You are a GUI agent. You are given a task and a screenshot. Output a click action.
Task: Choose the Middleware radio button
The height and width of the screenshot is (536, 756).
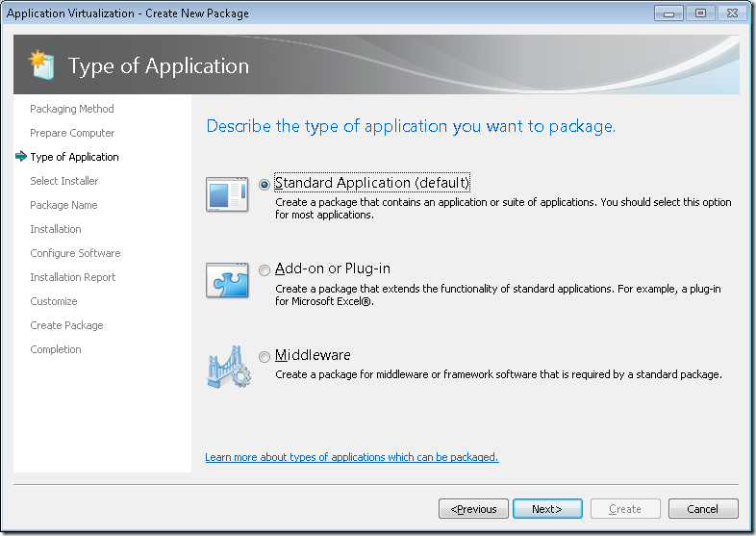pyautogui.click(x=265, y=356)
